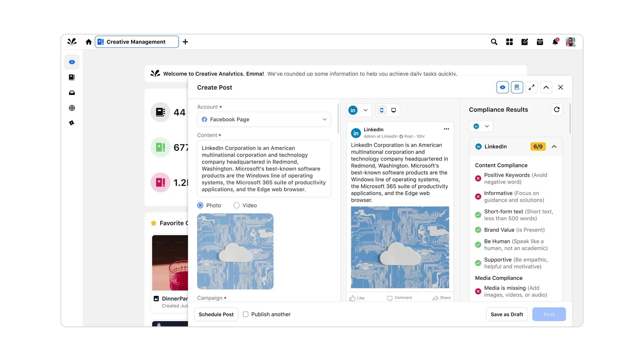Click the compose pencil icon in header
The width and height of the screenshot is (644, 361).
pos(524,42)
